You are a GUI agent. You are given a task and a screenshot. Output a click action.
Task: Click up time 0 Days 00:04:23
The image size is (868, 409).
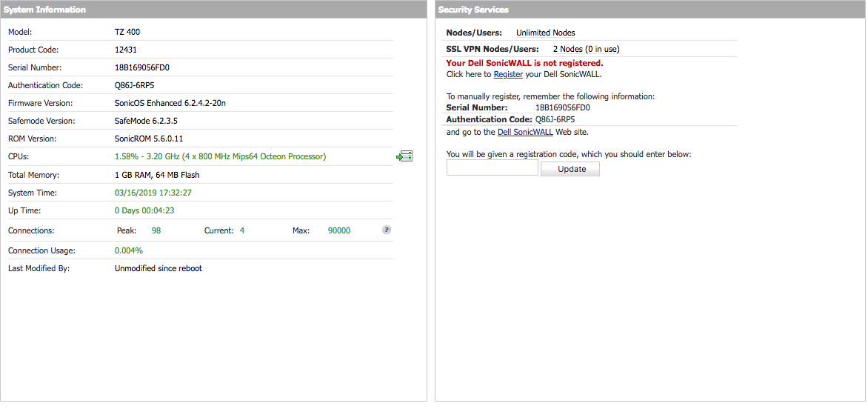(144, 210)
